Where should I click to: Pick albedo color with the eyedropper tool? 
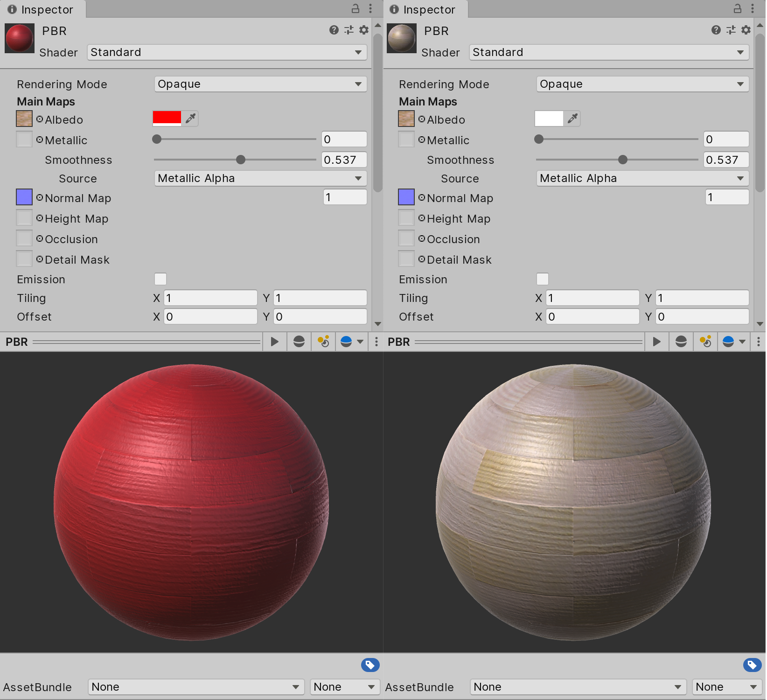pyautogui.click(x=190, y=119)
